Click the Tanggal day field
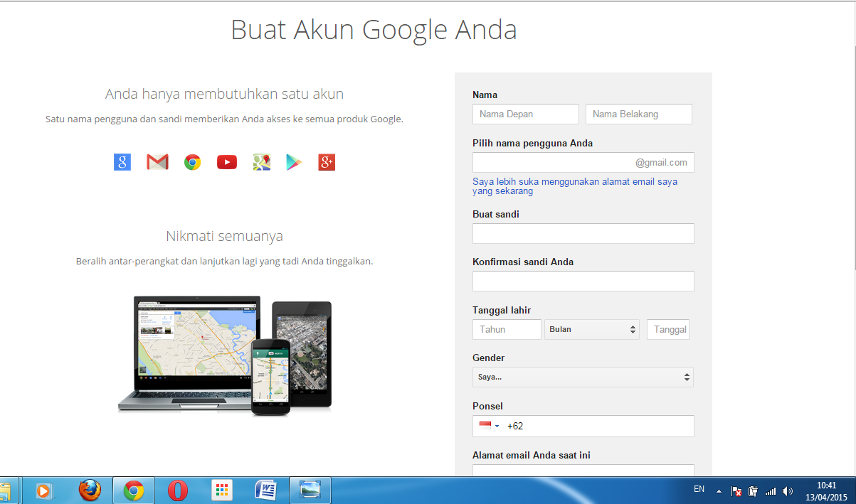The width and height of the screenshot is (856, 504). (668, 329)
